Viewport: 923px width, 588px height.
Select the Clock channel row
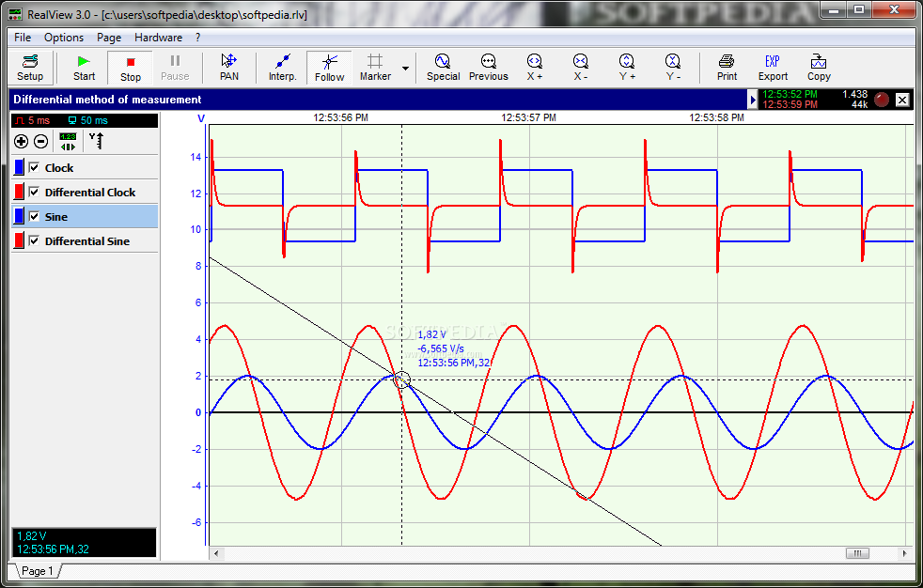pyautogui.click(x=85, y=167)
